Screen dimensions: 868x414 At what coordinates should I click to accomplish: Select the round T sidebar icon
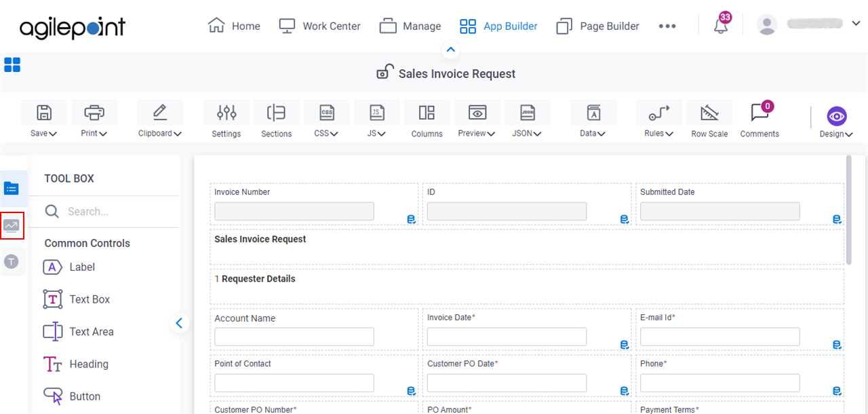[12, 261]
